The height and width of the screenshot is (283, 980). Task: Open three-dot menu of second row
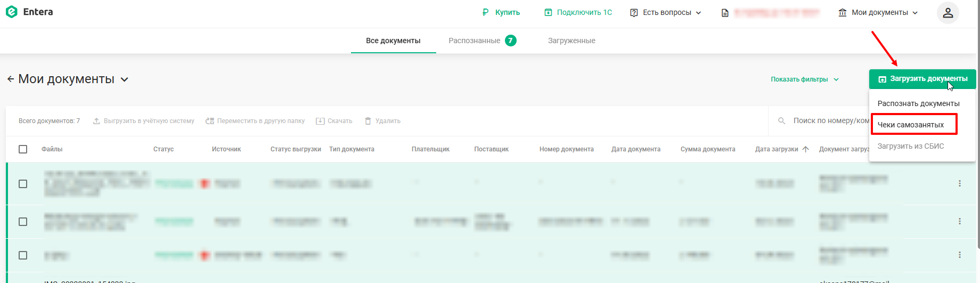click(960, 221)
